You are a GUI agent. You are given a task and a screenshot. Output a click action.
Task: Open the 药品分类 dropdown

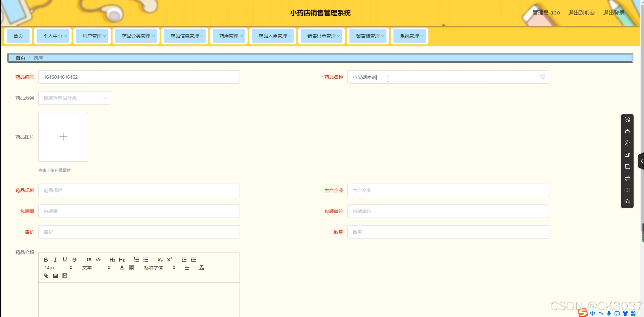pos(75,98)
